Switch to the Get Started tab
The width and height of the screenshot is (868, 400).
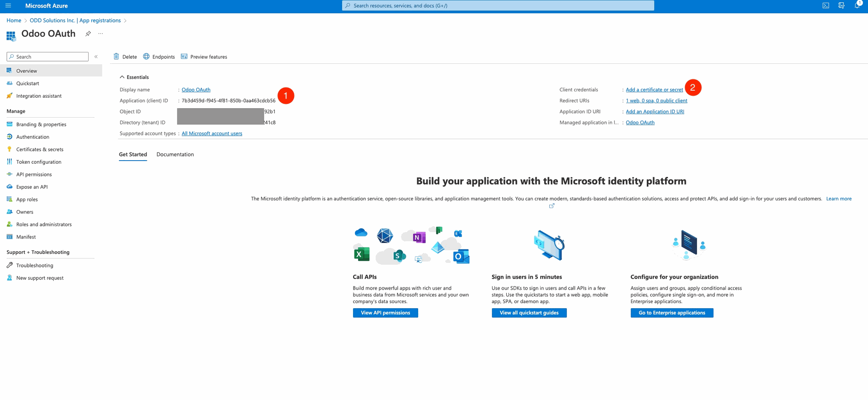coord(133,154)
